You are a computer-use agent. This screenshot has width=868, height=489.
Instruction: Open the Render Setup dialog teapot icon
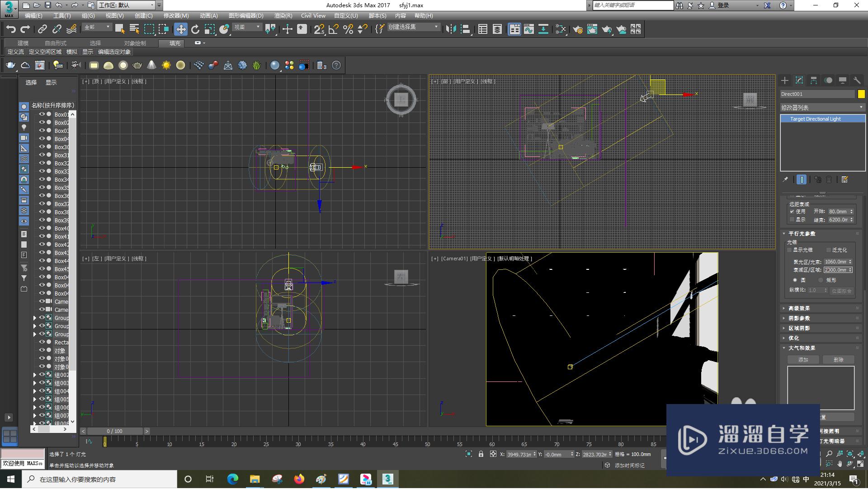[x=578, y=29]
